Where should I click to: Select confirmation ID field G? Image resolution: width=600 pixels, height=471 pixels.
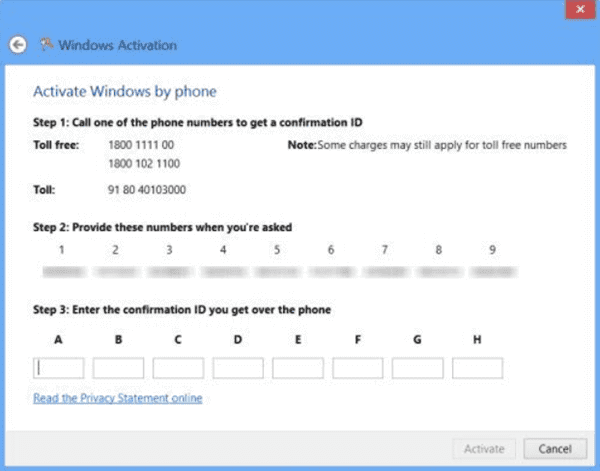coord(418,368)
